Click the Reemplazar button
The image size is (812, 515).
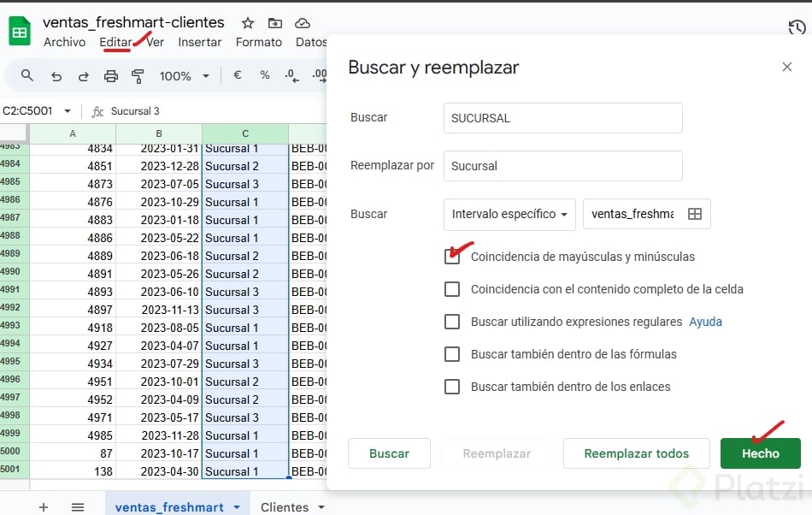[x=497, y=453]
